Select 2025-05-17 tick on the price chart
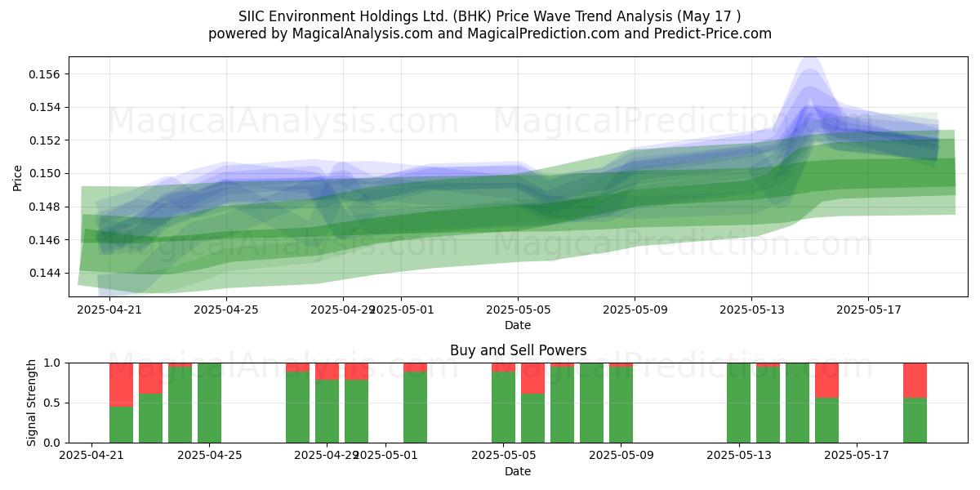Screen dimensions: 980x490 coord(868,310)
